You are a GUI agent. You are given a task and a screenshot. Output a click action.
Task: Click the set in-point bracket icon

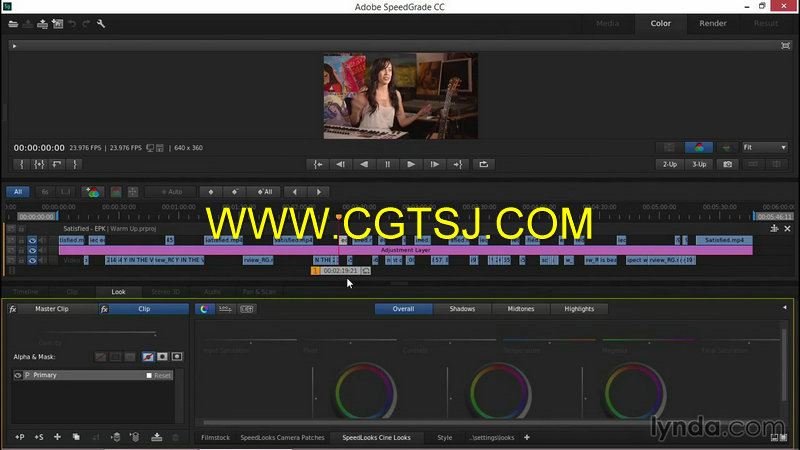point(21,164)
